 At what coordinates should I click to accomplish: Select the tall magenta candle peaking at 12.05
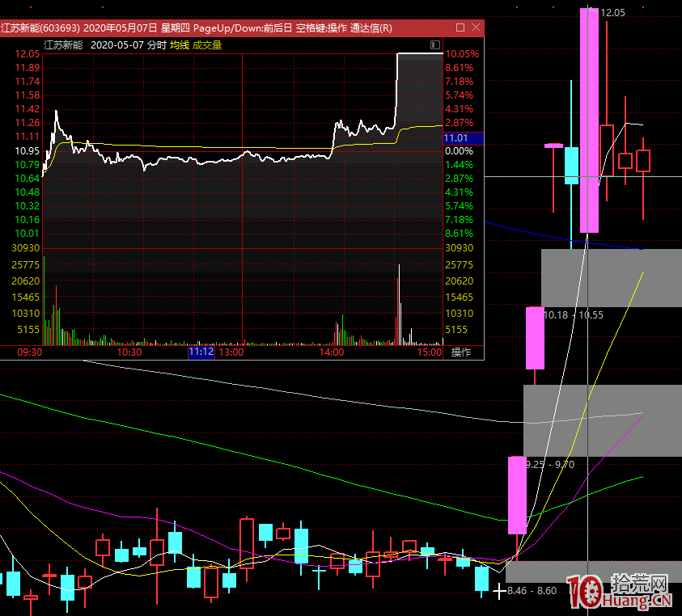tap(589, 121)
